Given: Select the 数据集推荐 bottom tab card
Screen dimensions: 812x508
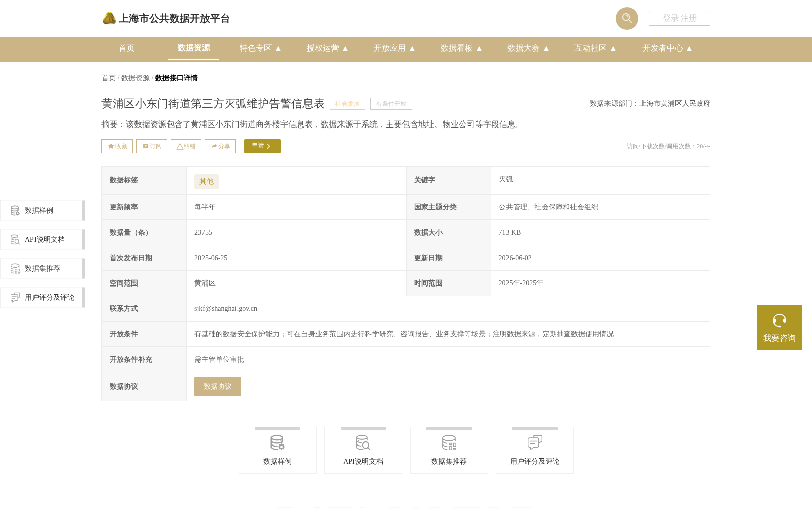Looking at the screenshot, I should point(449,450).
